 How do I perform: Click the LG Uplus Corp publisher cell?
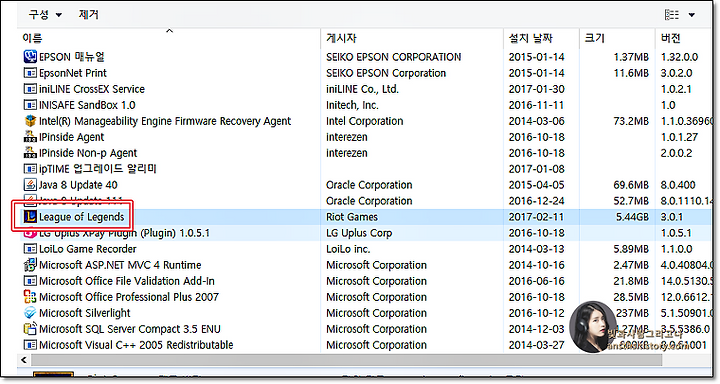[359, 233]
